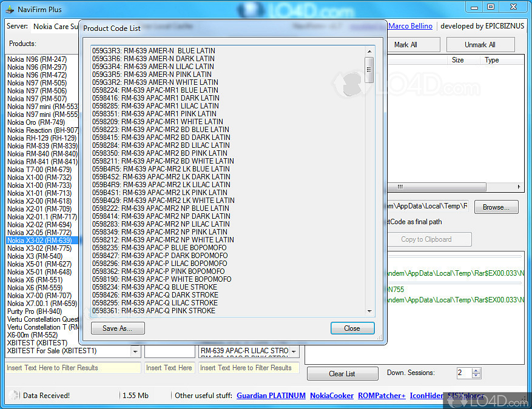532x409 pixels.
Task: Select code 0598234 APAC-Q BLUE STROKE
Action: (x=154, y=287)
